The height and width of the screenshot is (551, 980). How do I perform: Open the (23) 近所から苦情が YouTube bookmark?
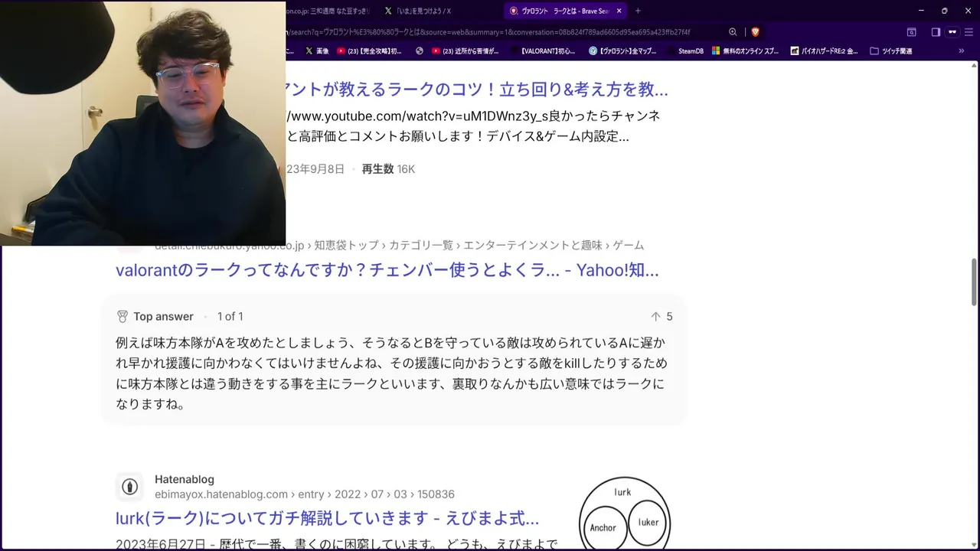point(465,51)
